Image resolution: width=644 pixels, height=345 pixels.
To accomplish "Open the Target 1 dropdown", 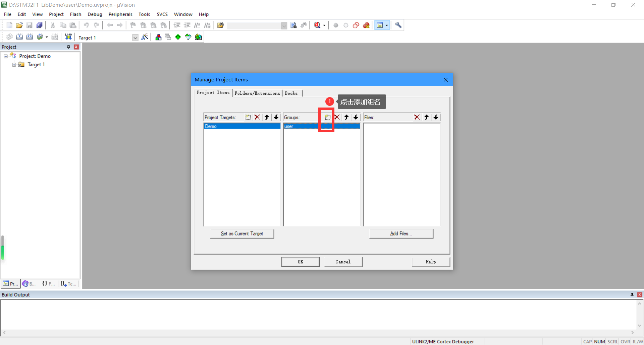I will pos(135,38).
